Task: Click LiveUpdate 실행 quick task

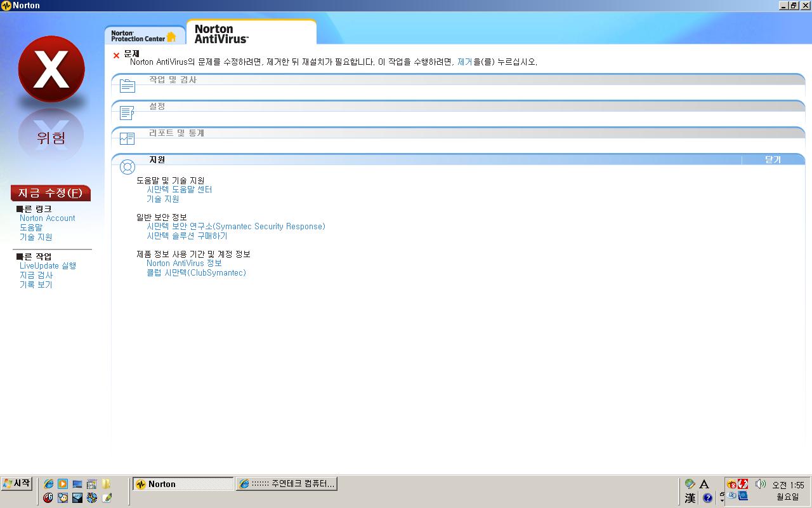Action: (x=48, y=265)
